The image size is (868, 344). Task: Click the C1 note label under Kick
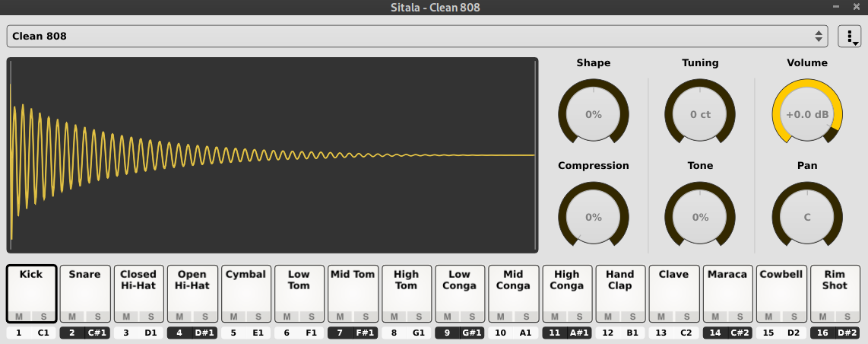pos(43,333)
